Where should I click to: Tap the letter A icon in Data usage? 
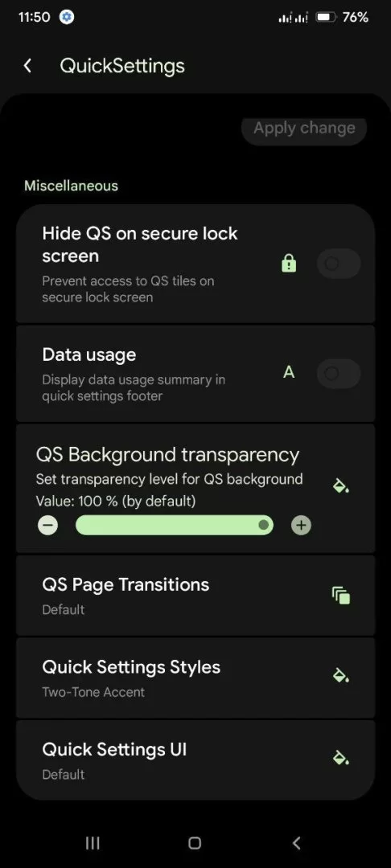(289, 373)
